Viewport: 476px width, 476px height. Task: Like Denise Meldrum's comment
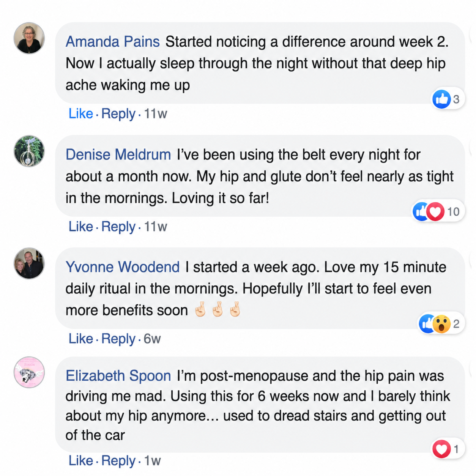[81, 227]
